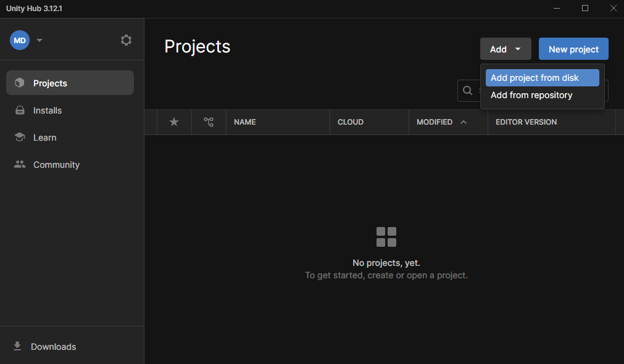
Task: Go to the Learn section
Action: (44, 138)
